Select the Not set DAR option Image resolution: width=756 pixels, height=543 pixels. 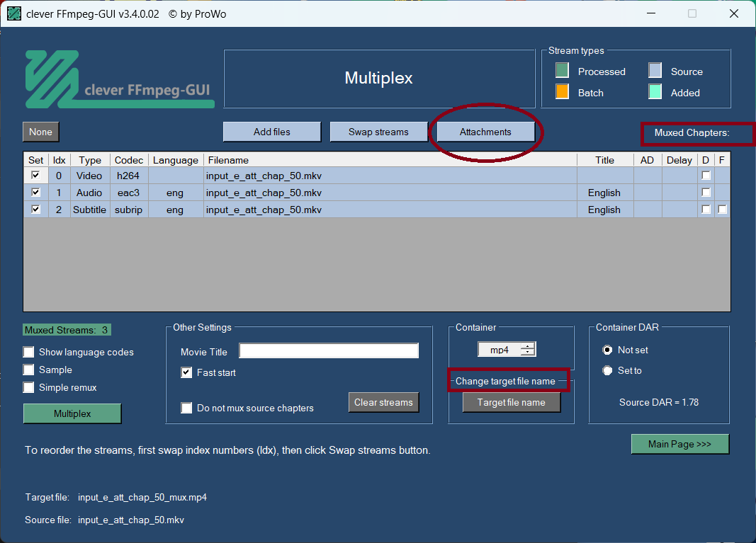[x=607, y=350]
